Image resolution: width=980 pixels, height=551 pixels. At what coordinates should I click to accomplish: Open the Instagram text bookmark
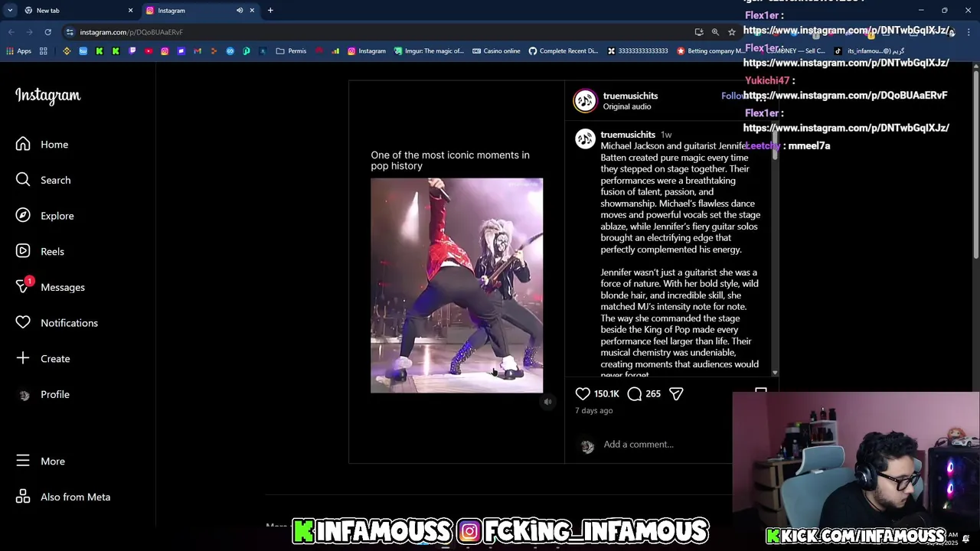pyautogui.click(x=367, y=51)
